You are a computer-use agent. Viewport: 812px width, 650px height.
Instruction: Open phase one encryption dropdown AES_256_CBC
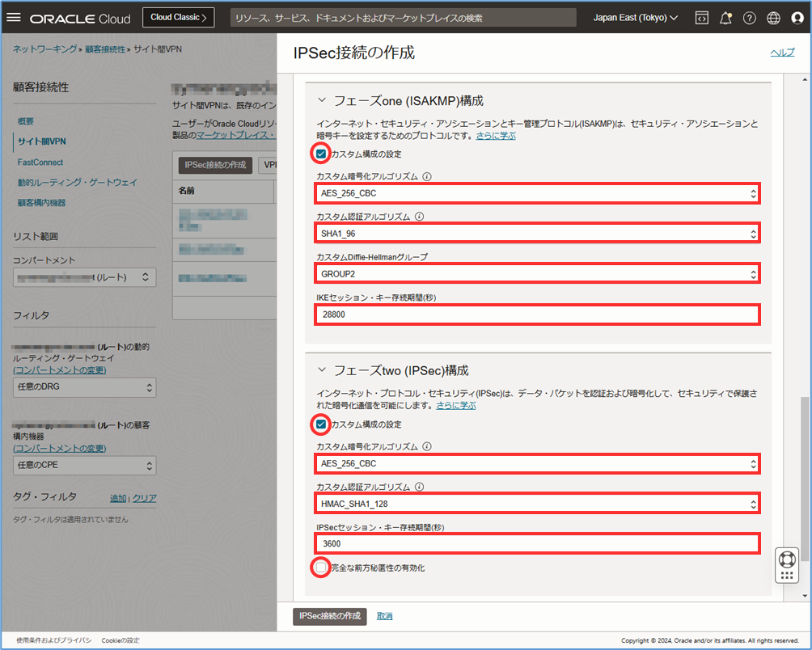coord(538,193)
